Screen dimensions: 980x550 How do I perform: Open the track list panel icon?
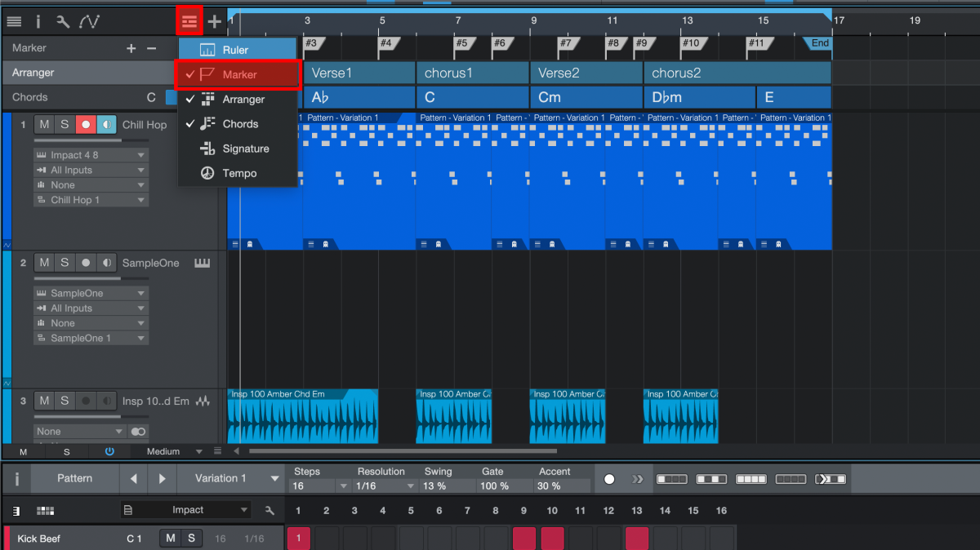[14, 21]
